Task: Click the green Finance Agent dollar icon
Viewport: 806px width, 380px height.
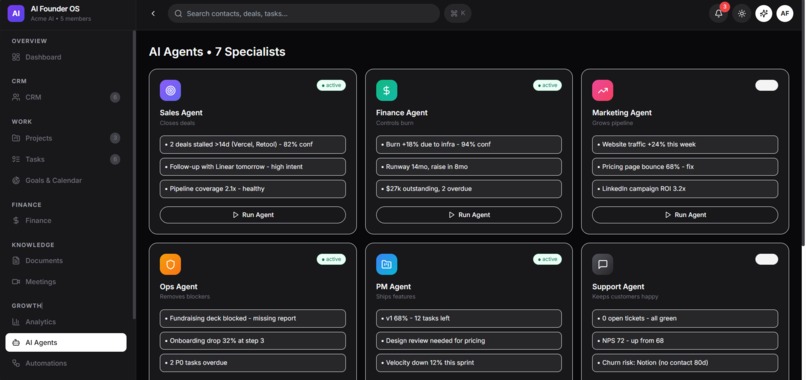Action: point(387,91)
